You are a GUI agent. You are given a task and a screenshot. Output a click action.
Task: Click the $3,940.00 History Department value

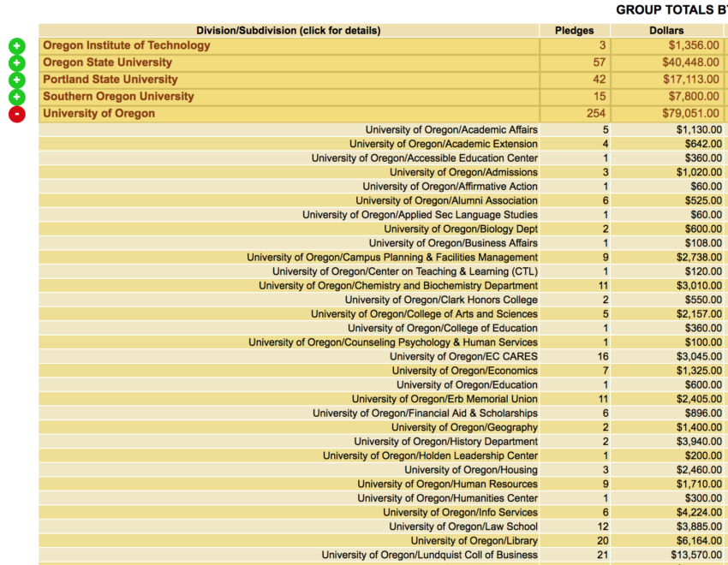click(x=699, y=442)
